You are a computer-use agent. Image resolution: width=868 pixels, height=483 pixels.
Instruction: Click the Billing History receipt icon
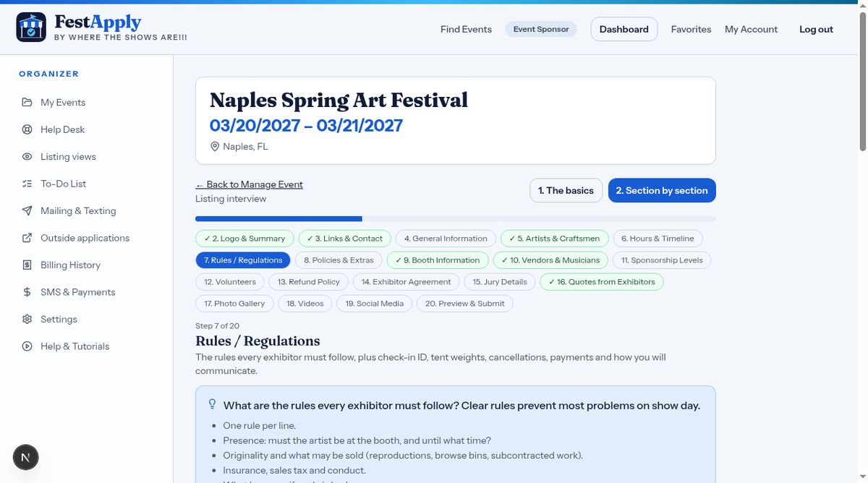(27, 265)
